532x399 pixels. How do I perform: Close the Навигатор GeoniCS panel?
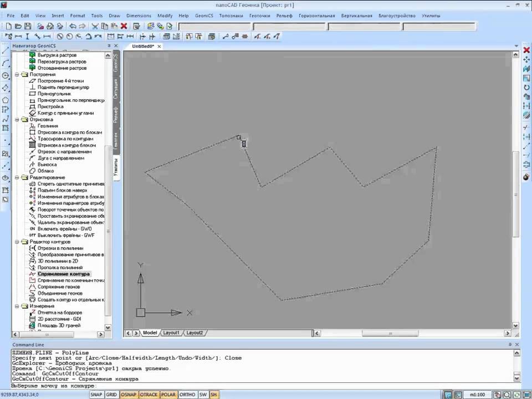116,46
